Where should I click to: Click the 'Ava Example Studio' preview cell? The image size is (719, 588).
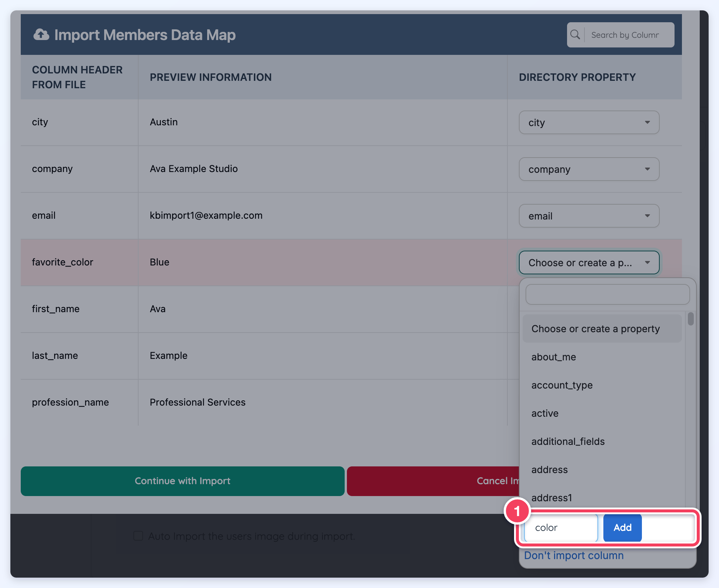tap(322, 169)
